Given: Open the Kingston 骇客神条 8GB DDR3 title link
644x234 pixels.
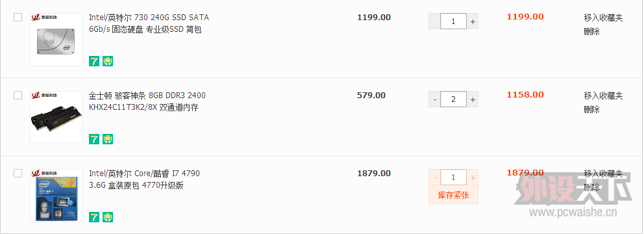Looking at the screenshot, I should (147, 101).
